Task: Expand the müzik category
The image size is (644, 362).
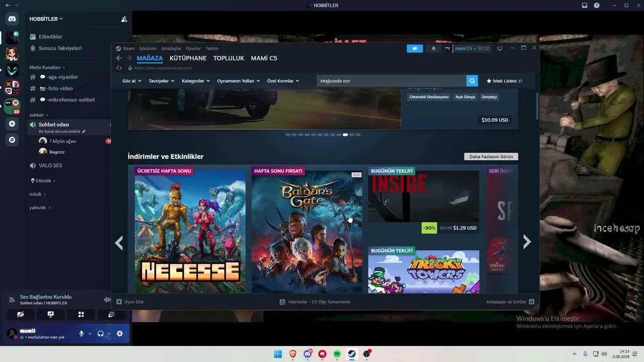Action: coord(37,194)
